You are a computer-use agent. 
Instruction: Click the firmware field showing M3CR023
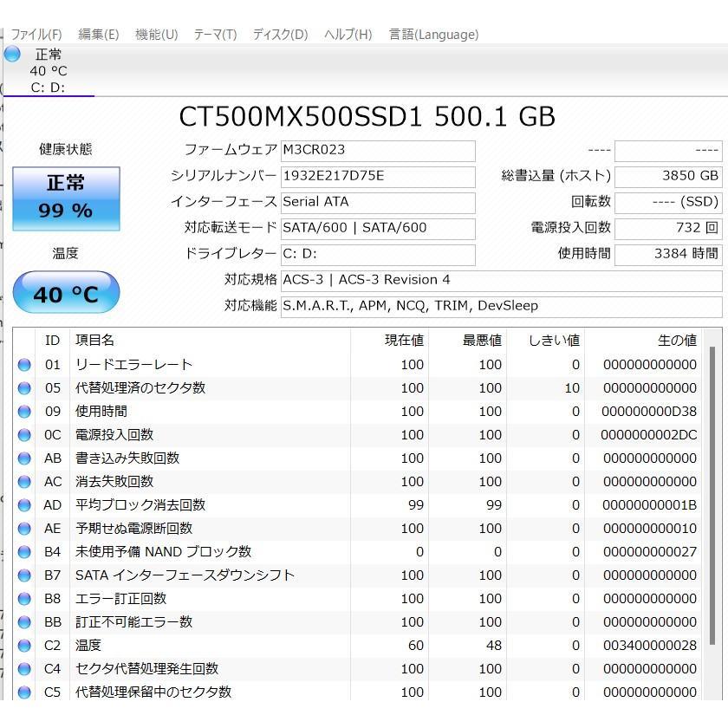[378, 150]
